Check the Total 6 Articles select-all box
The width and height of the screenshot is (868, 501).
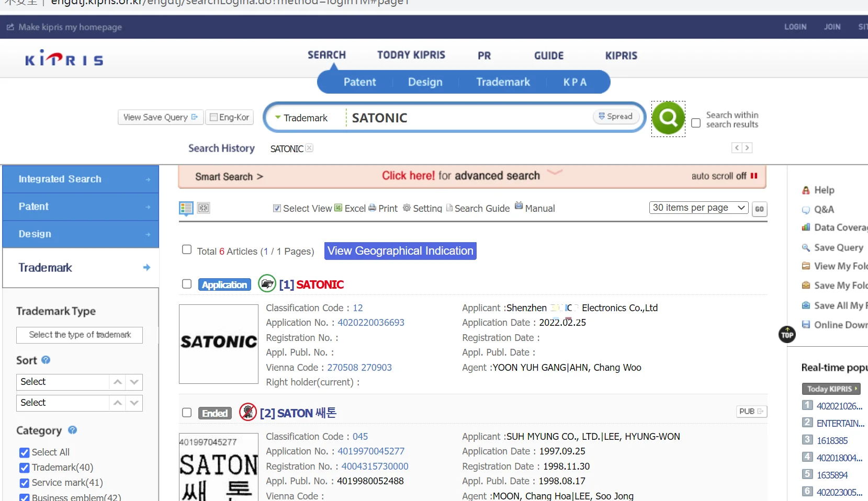pos(187,249)
